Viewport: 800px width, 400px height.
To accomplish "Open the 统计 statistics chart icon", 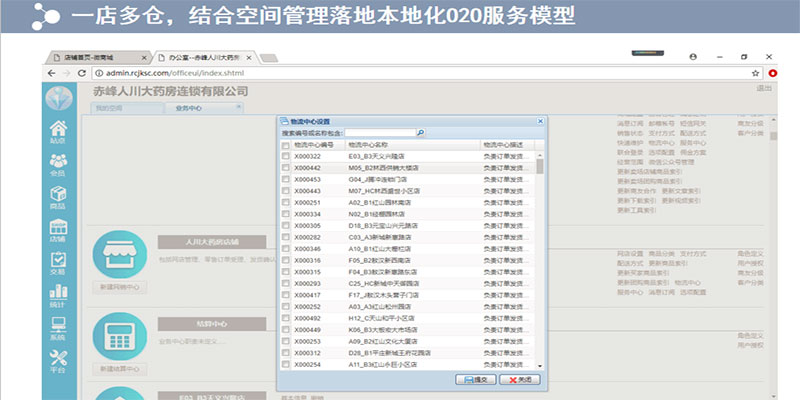I will point(59,296).
